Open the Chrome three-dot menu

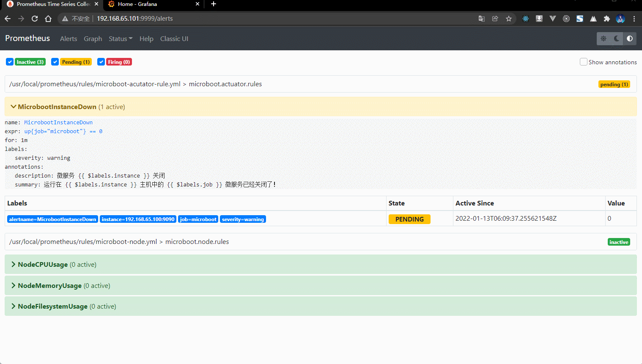tap(634, 19)
